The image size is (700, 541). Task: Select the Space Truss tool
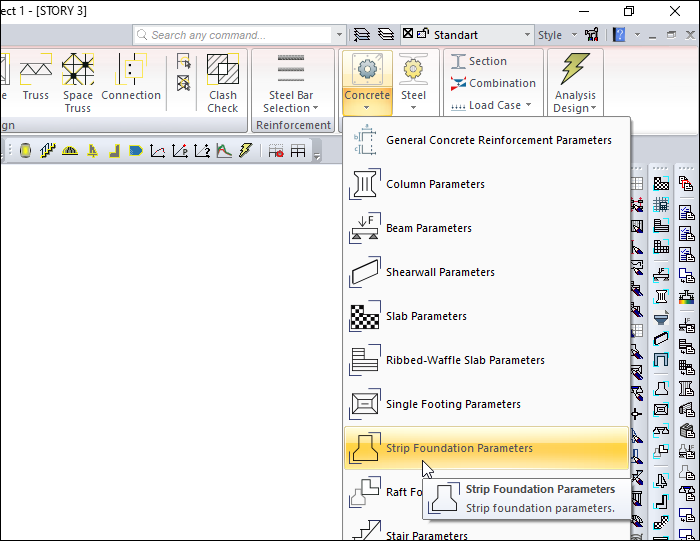(x=78, y=81)
